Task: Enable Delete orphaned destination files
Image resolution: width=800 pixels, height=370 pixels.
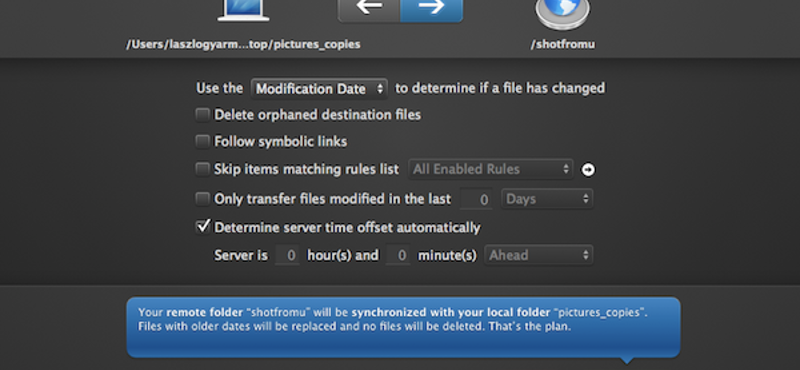Action: [203, 115]
